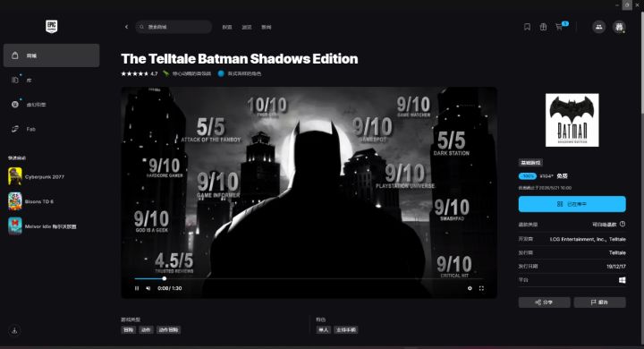Open the wishlist bookmark icon
Screen dimensions: 644x349
(527, 27)
